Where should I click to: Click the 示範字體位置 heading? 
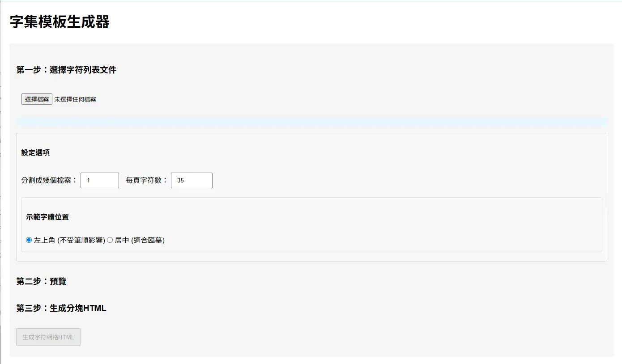point(47,217)
